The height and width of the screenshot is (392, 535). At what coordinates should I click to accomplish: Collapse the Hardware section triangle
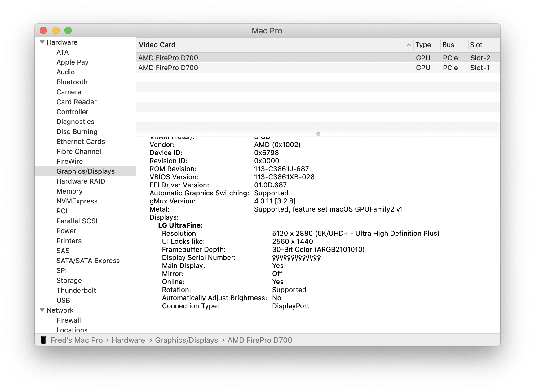42,42
